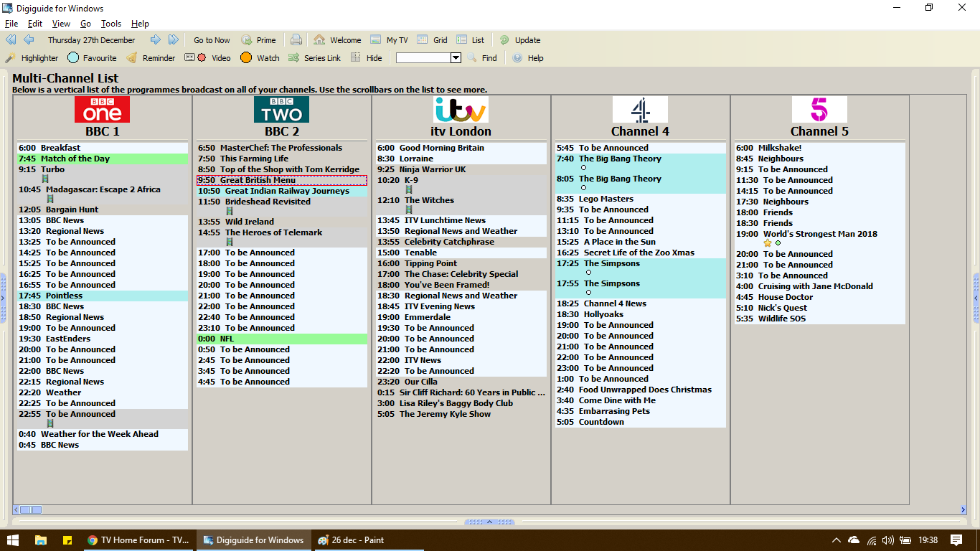Open the View menu
The image size is (980, 551).
coord(62,24)
